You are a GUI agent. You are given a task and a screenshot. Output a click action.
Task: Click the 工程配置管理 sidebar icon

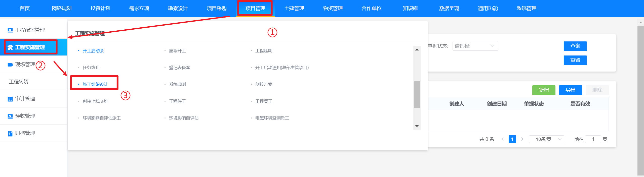point(10,30)
